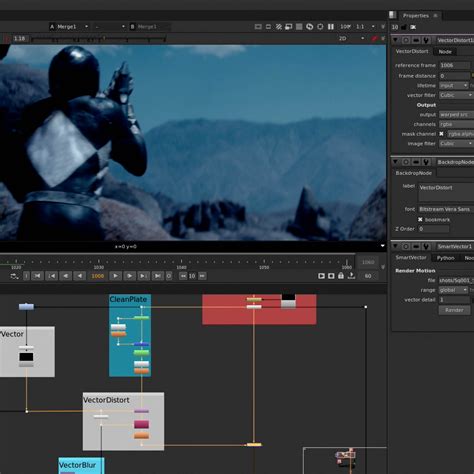Screen dimensions: 474x474
Task: Toggle the properties panel lock icon
Action: (404, 27)
